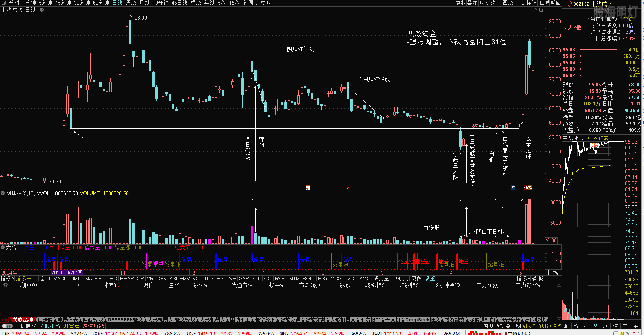Viewport: 644px width, 335px height.
Task: Expand 更多 timeframes with the arrow
Action: pyautogui.click(x=269, y=3)
